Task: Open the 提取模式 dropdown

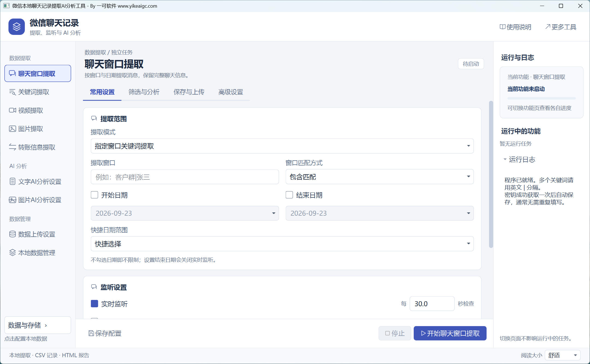Action: pos(282,146)
